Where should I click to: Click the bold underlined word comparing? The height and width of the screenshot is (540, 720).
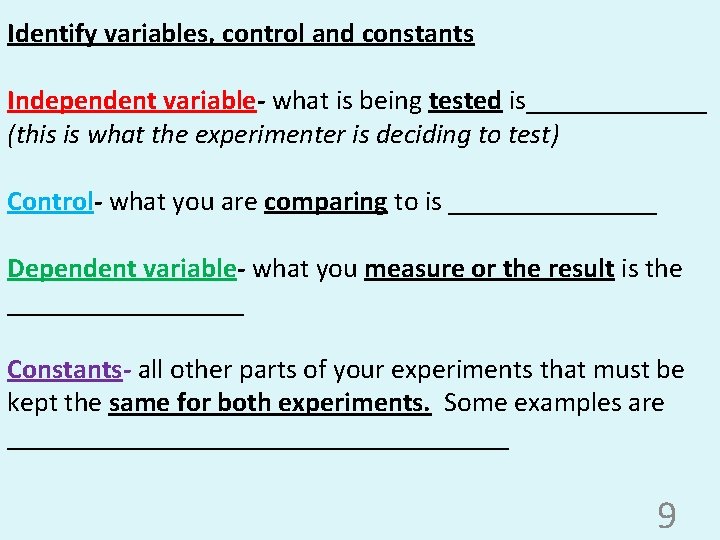(x=326, y=202)
